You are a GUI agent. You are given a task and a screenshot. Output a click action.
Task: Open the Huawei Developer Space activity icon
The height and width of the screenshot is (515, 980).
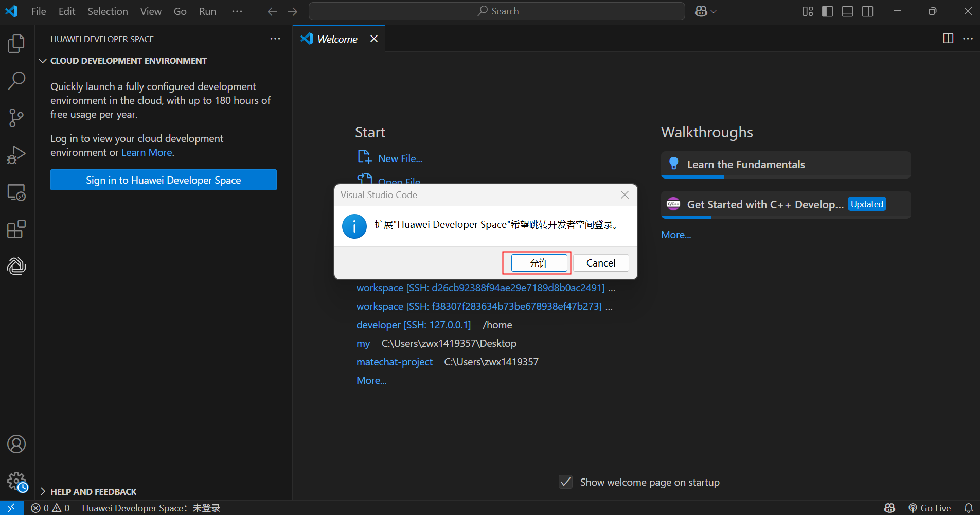16,266
